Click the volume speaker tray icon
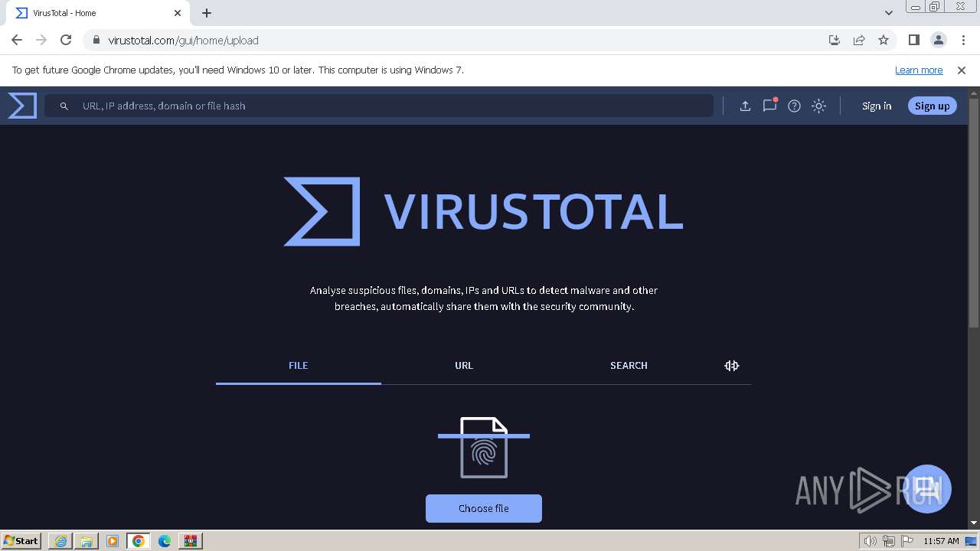Image resolution: width=980 pixels, height=551 pixels. click(x=871, y=541)
